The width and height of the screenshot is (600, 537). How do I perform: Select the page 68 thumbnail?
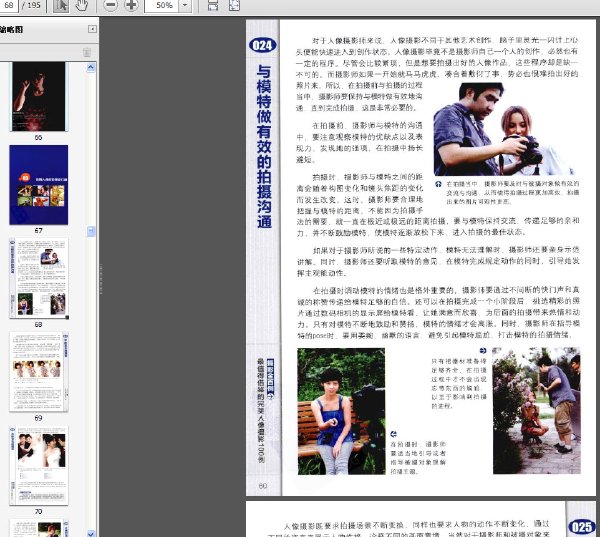click(39, 278)
